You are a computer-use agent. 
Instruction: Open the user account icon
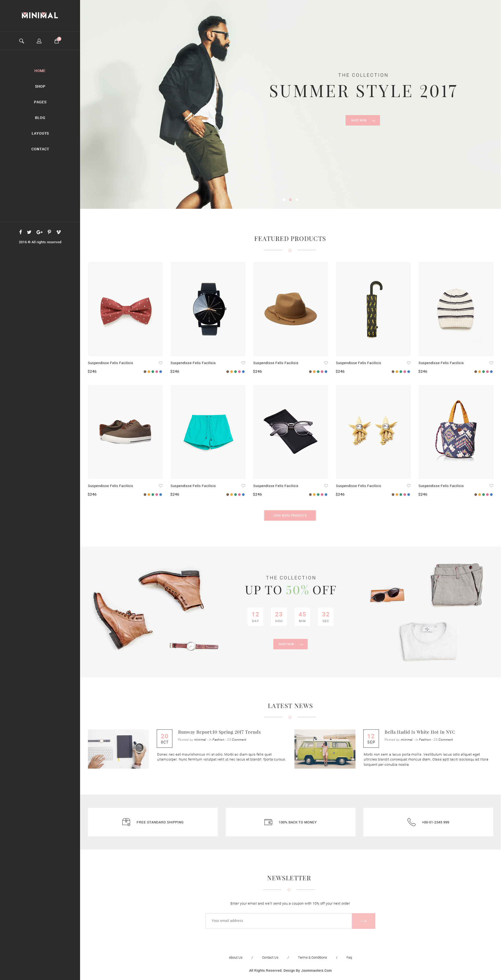pyautogui.click(x=39, y=41)
